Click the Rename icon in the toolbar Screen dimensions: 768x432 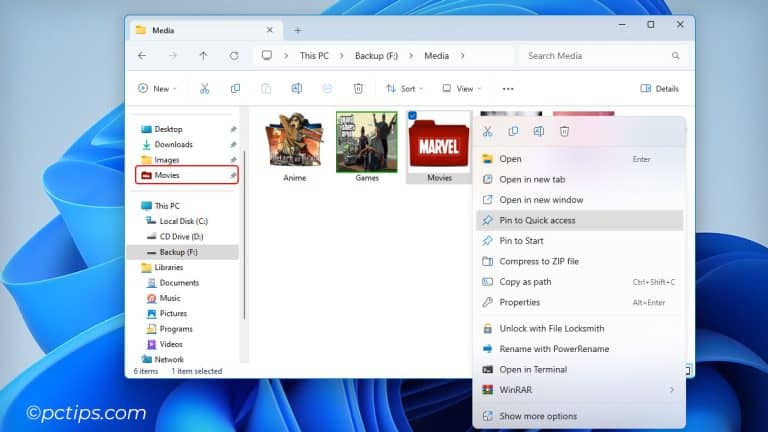(x=297, y=89)
